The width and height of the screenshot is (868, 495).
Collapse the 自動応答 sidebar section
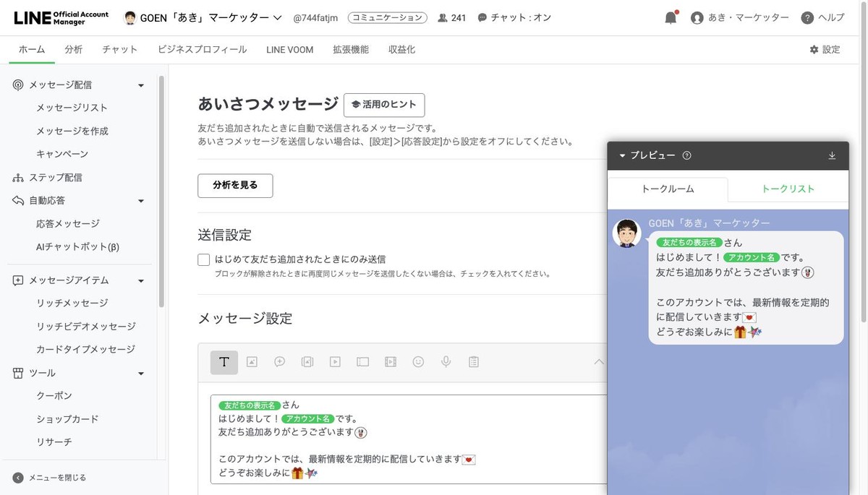[141, 201]
